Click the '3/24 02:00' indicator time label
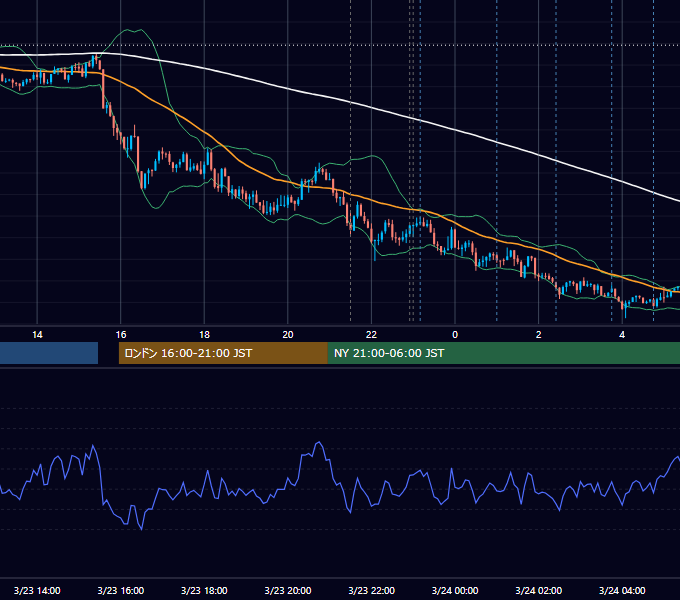 click(539, 590)
